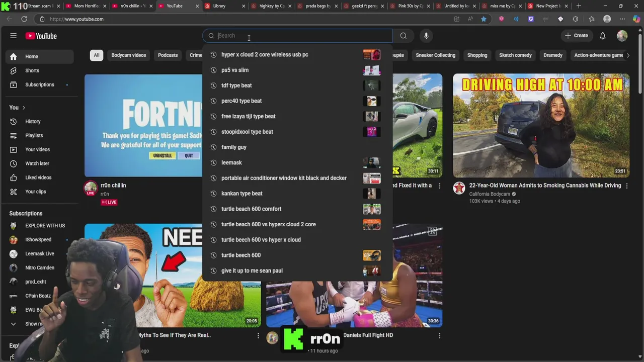Open EXPLORE WITH US subscription channel
This screenshot has width=644, height=362.
point(40,226)
